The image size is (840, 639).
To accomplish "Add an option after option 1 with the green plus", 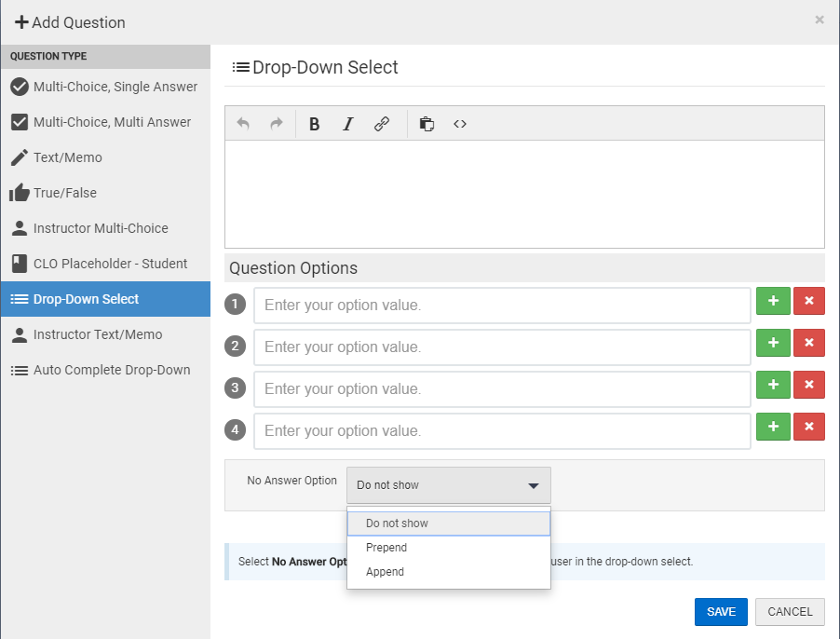I will (773, 301).
